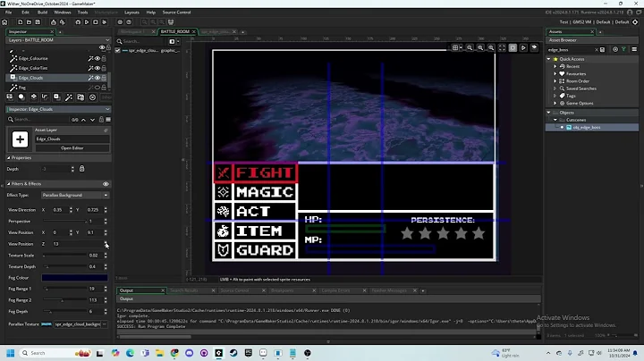644x361 pixels.
Task: Switch to the Breakpoints tab
Action: point(282,290)
